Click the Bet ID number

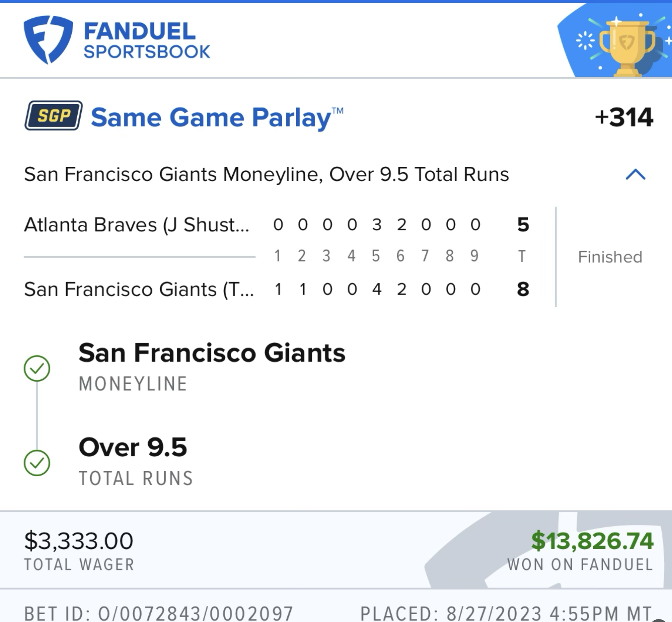pos(158,613)
